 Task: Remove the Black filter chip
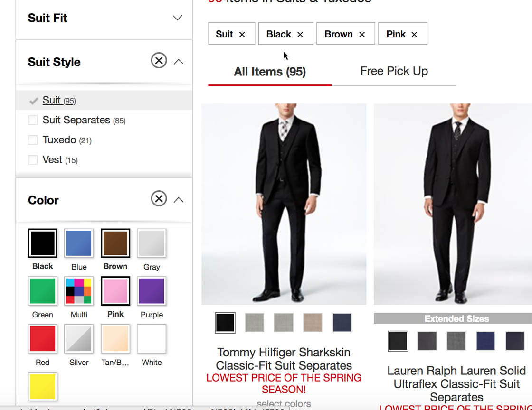[300, 34]
